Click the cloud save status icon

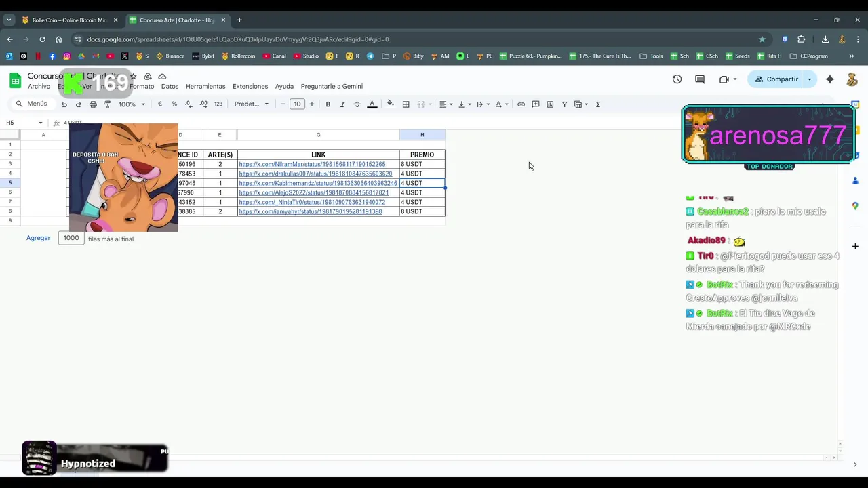[x=162, y=77]
